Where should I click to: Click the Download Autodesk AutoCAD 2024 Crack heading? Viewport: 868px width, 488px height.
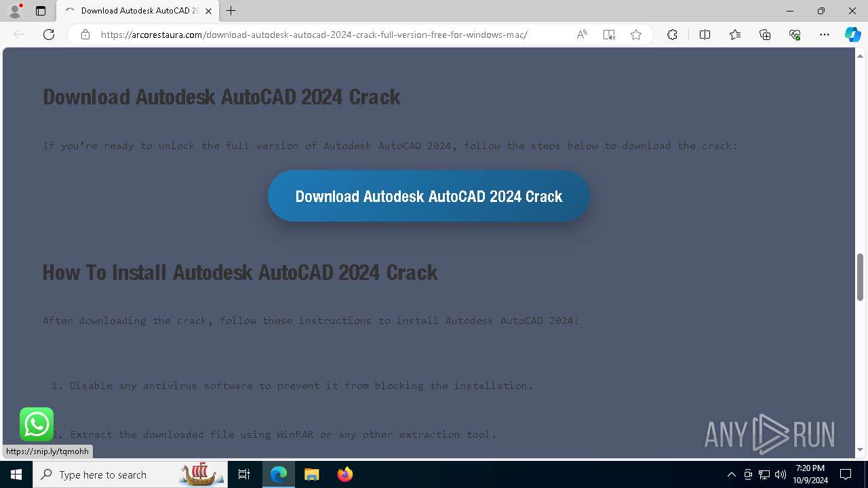pos(222,97)
